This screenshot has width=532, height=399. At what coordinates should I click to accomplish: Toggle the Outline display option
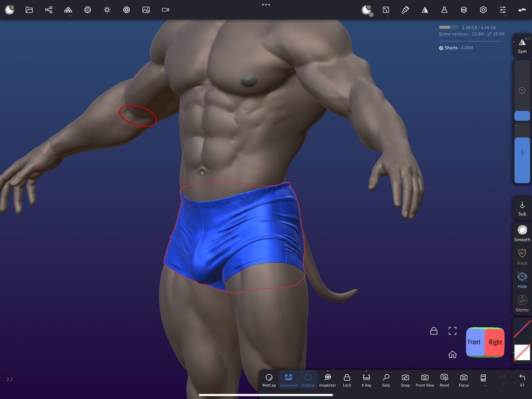308,379
